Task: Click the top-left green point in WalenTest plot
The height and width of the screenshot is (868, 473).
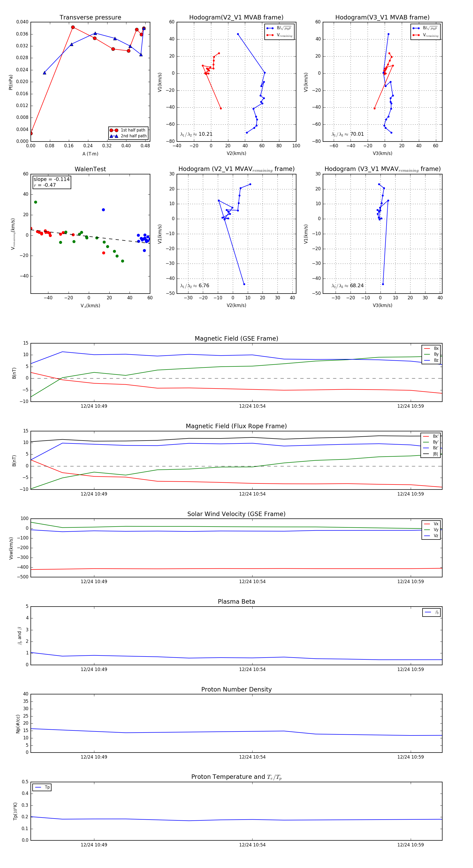Action: tap(36, 202)
